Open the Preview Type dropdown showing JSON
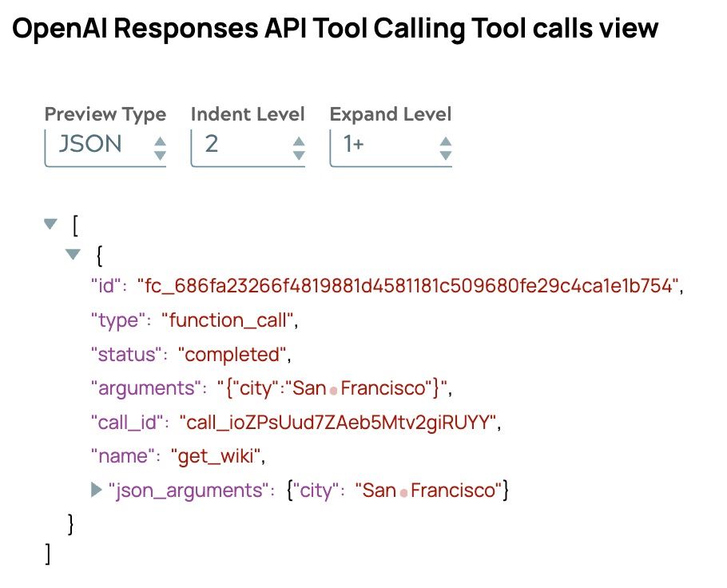Viewport: 727px width, 588px height. [105, 145]
